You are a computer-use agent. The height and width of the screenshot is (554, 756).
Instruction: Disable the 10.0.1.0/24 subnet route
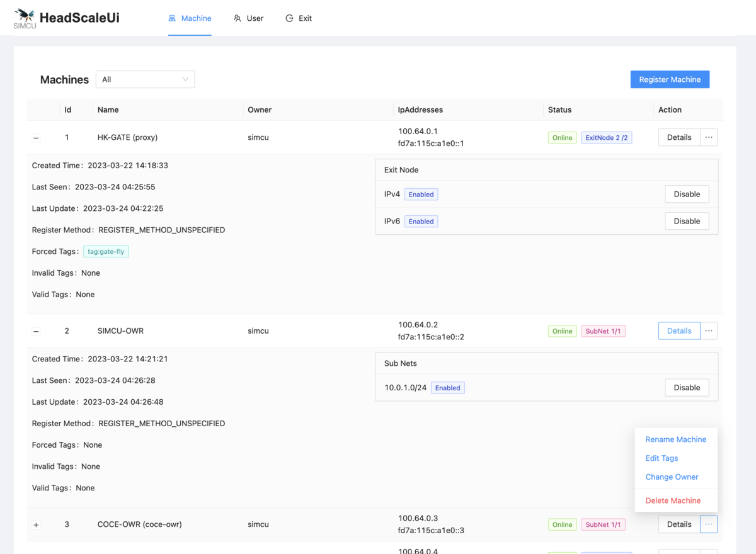coord(687,388)
